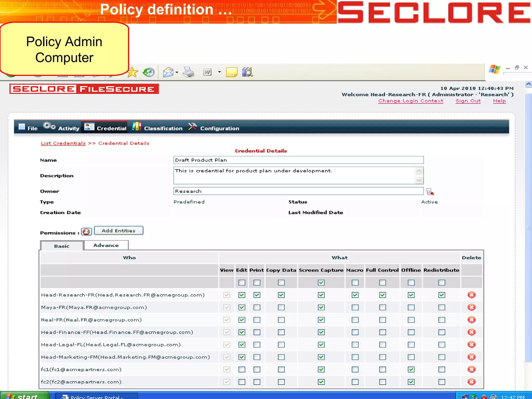The image size is (532, 399).
Task: Click the Description box down arrow
Action: click(419, 180)
